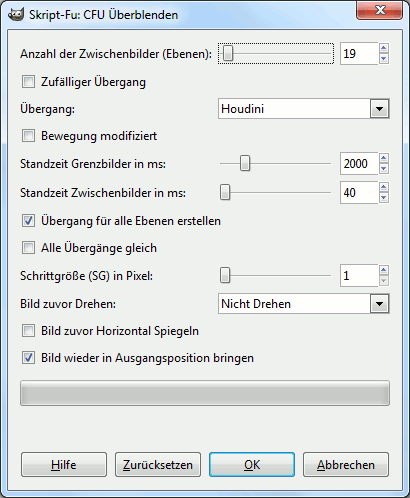Decrease Anzahl der Zwischenbilder with down arrow
410x498 pixels.
tap(384, 59)
